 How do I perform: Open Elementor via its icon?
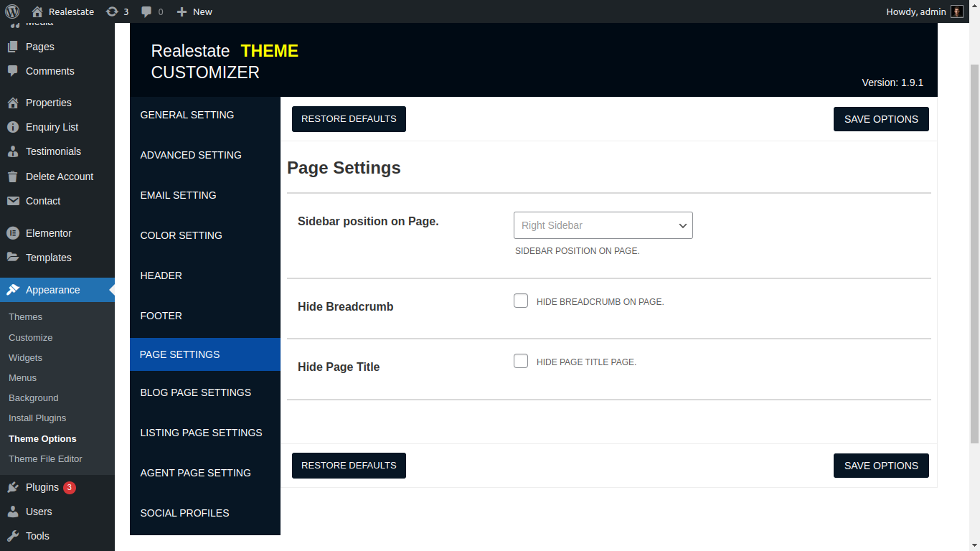coord(13,233)
